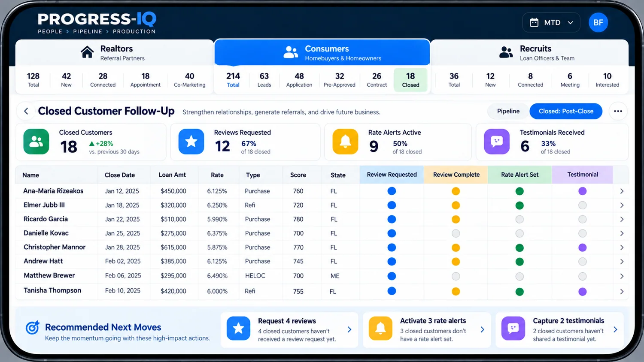Click green Rate Alert dot for Christopher Mannor
644x362 pixels.
click(519, 248)
